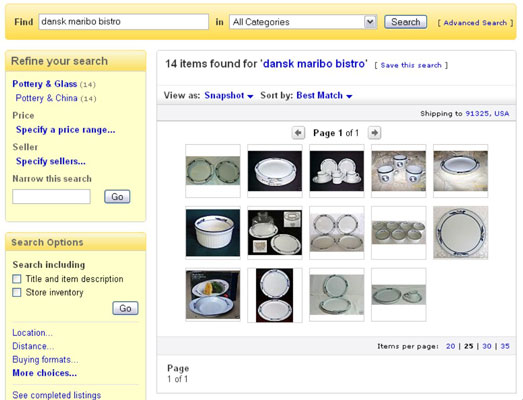Click the 'dansk maribo bistro' results heading link
Screen dimensions: 523x400
[315, 63]
